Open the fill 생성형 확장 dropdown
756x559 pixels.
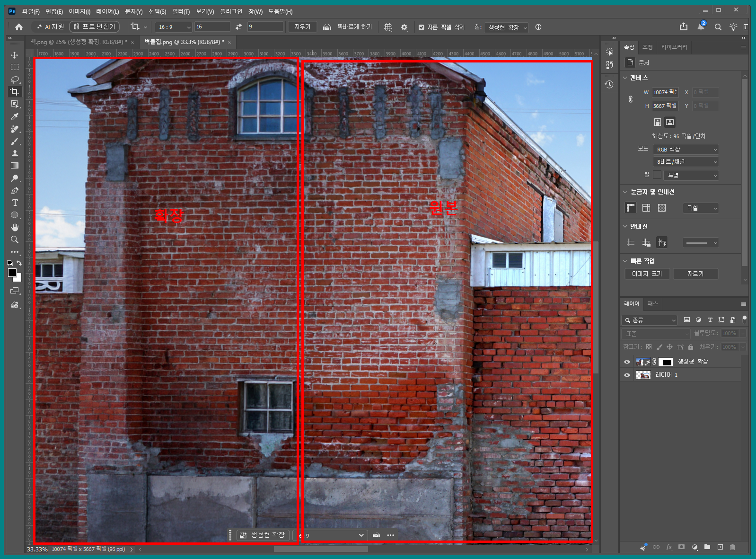pyautogui.click(x=506, y=27)
